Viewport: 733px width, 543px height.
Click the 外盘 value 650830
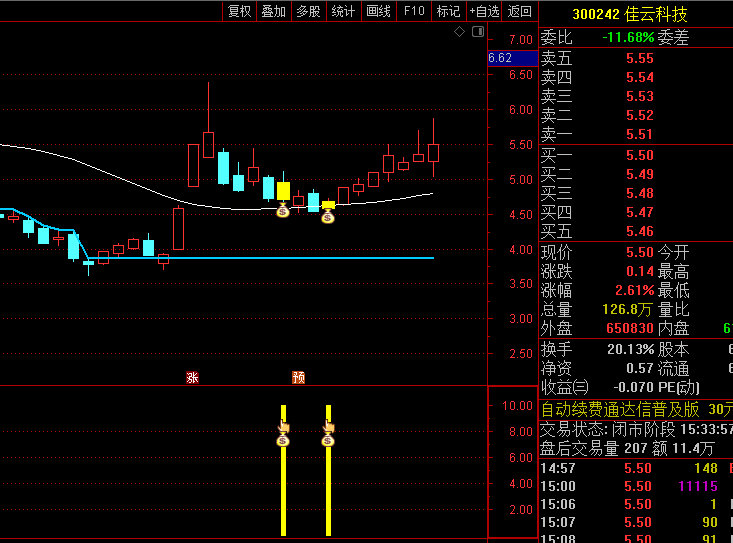[x=630, y=329]
